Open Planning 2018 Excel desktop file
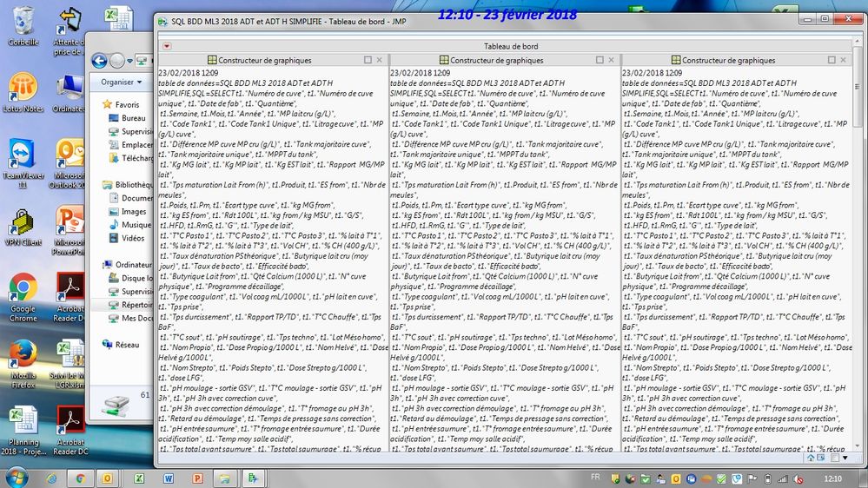The image size is (868, 488). 23,431
